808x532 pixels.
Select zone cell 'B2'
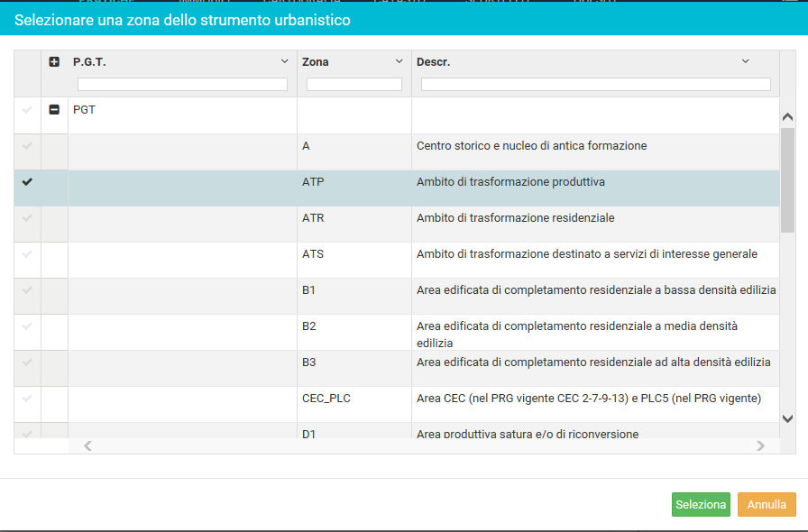[x=308, y=326]
